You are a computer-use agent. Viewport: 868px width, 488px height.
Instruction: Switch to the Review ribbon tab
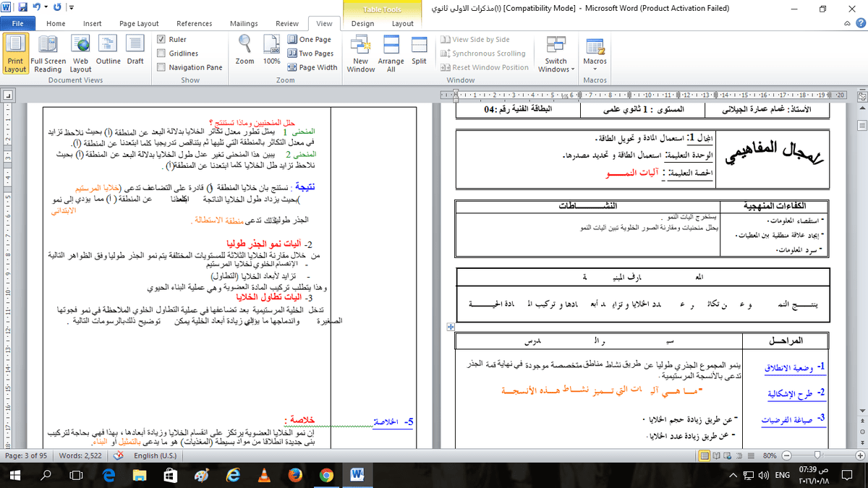pos(286,23)
